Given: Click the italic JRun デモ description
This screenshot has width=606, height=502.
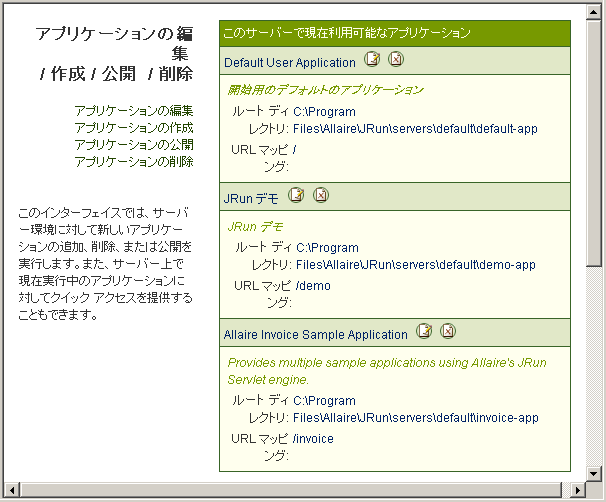Looking at the screenshot, I should (255, 226).
